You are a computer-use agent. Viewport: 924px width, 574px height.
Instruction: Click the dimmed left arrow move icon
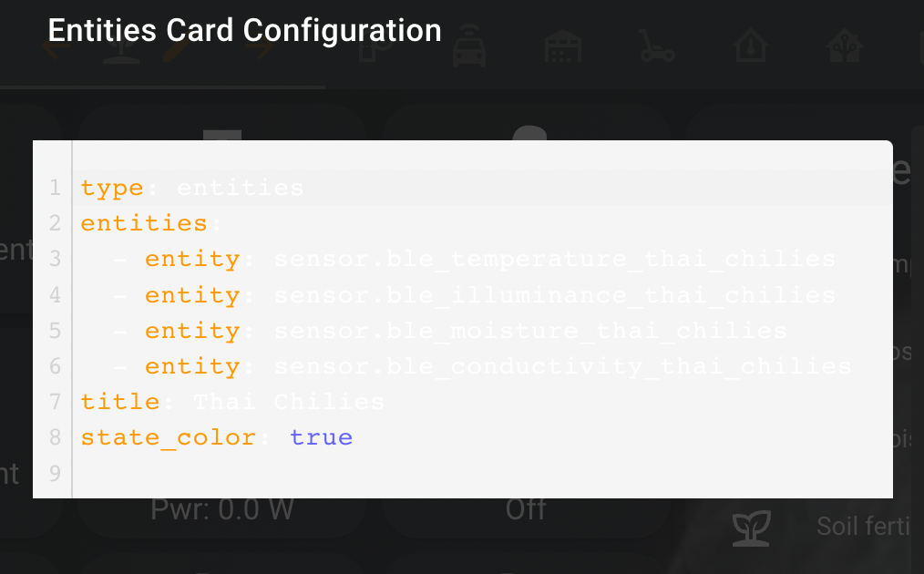coord(56,49)
